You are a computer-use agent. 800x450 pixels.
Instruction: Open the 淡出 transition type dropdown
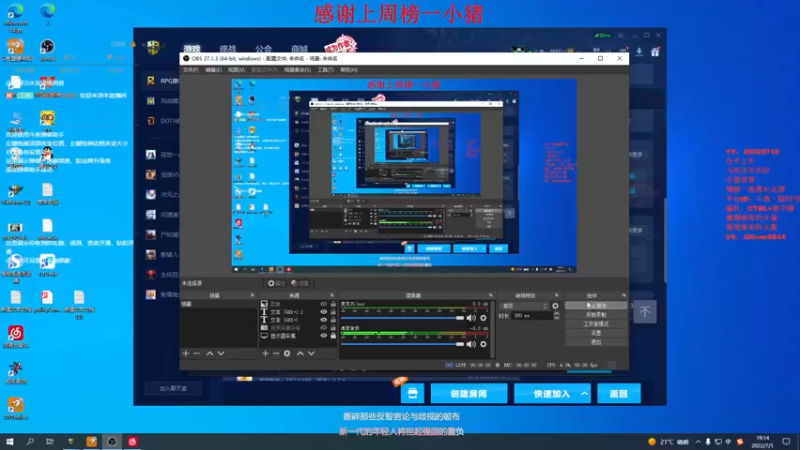point(524,306)
